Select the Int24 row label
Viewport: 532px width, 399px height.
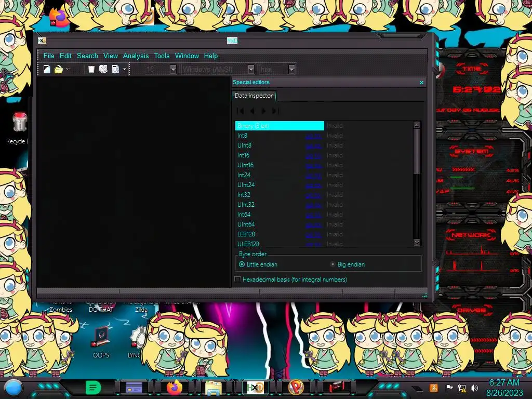tap(244, 175)
